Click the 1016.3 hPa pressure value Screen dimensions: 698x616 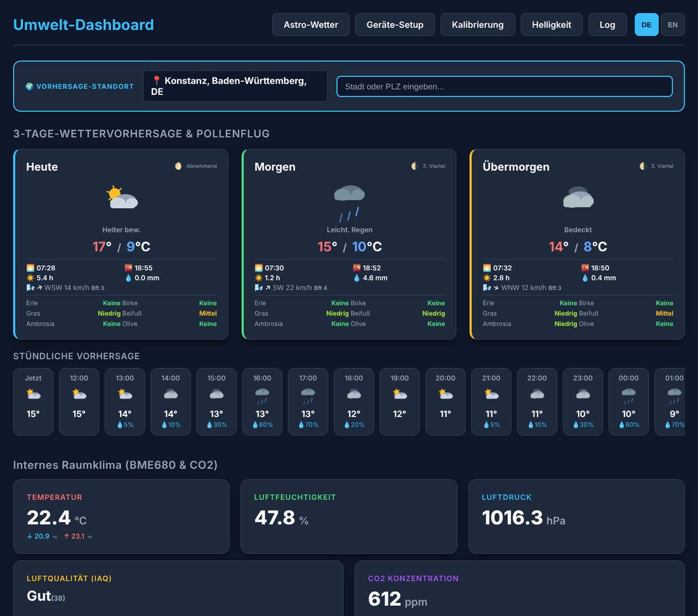pyautogui.click(x=523, y=518)
